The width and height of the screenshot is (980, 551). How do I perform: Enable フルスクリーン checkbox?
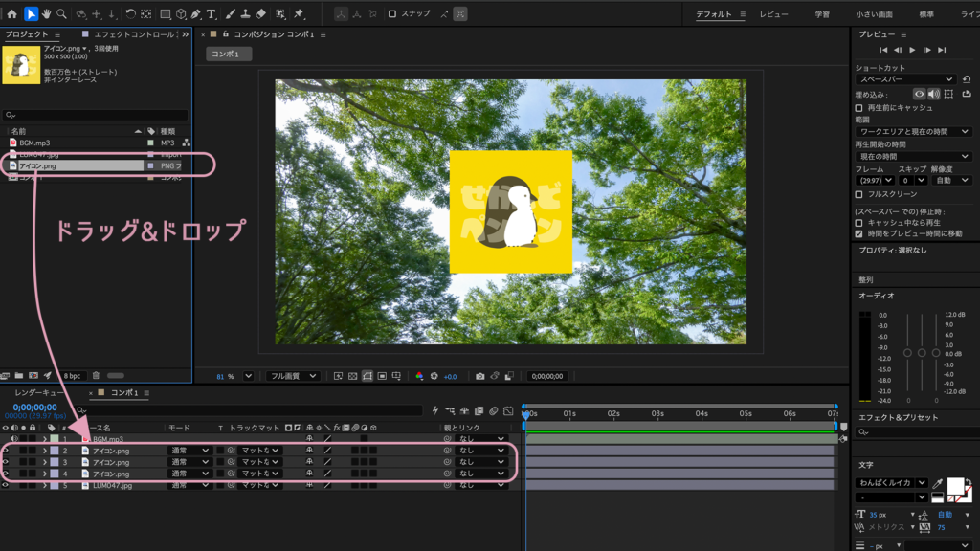point(859,194)
